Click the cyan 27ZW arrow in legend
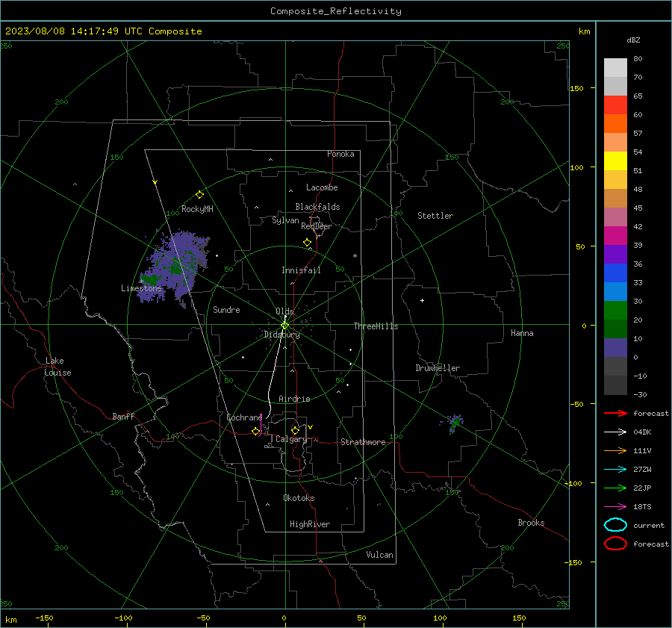This screenshot has width=672, height=628. 615,470
